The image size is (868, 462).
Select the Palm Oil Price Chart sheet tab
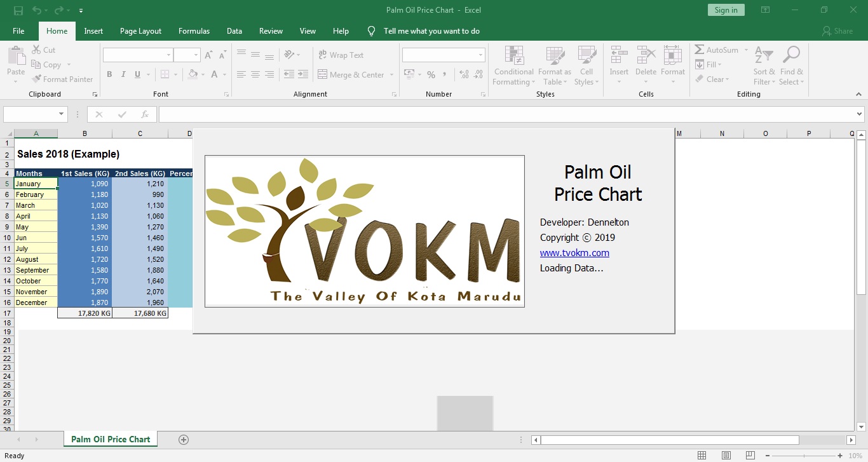(111, 439)
